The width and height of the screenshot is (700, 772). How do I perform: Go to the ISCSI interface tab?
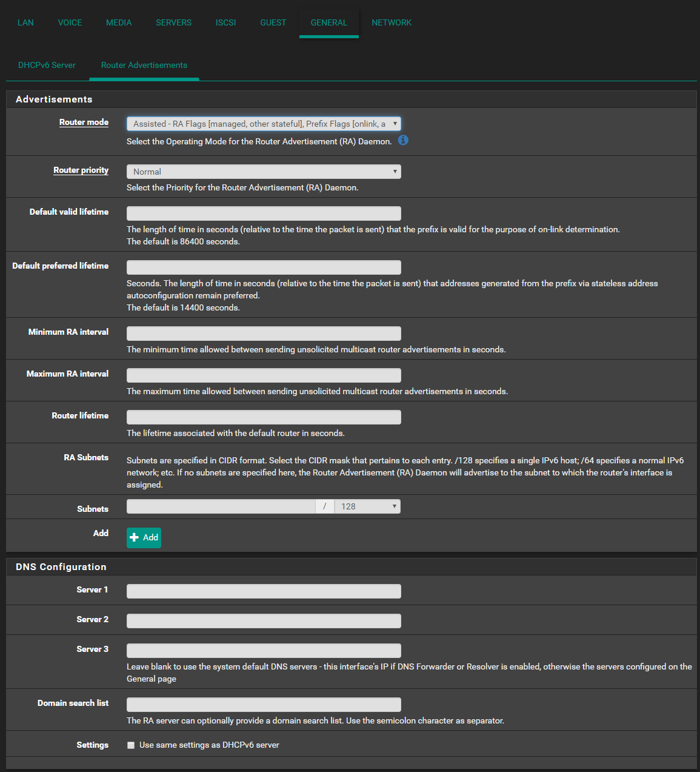click(225, 22)
